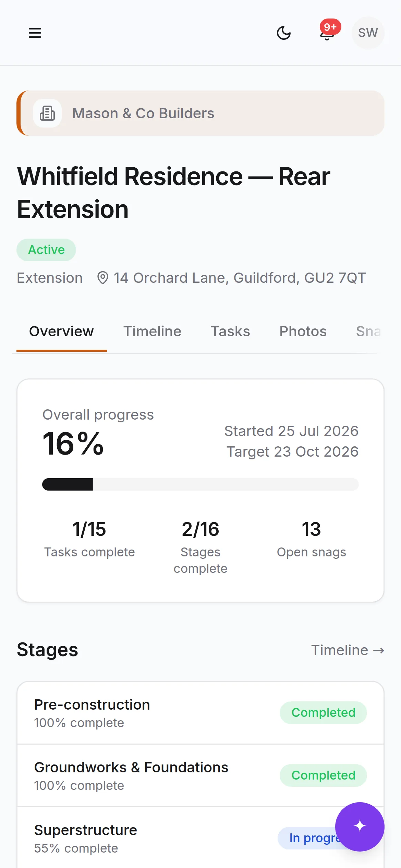Open the hamburger navigation menu
401x868 pixels.
click(x=35, y=33)
